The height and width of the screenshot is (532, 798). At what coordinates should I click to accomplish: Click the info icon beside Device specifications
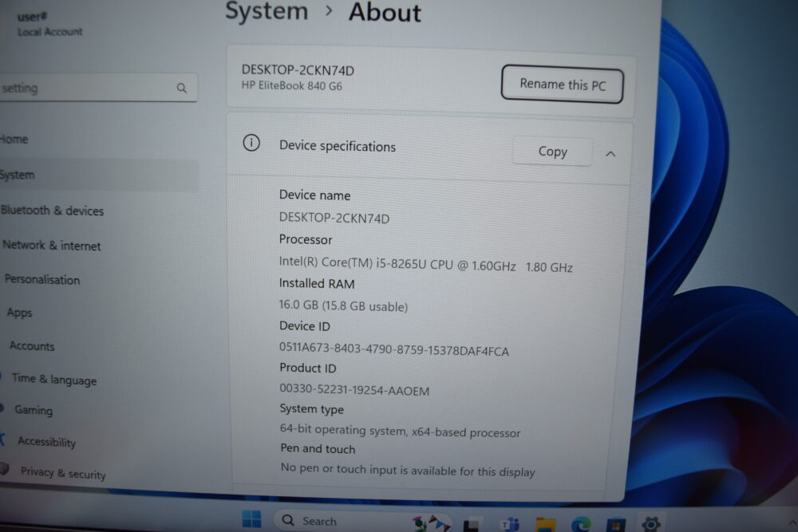251,143
